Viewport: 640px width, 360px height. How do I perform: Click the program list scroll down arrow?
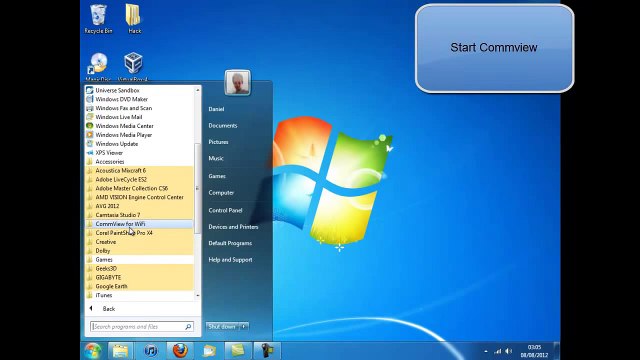click(x=198, y=296)
